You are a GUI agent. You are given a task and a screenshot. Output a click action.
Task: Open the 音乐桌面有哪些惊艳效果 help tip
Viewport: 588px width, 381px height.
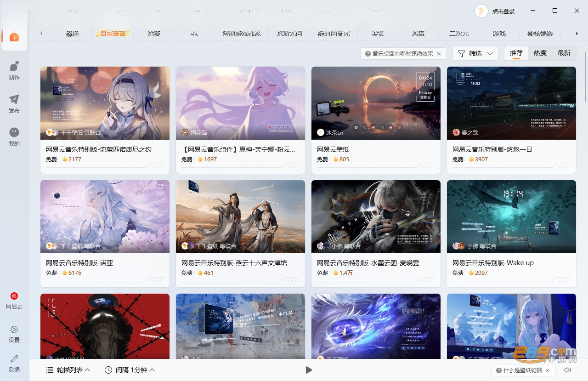399,54
